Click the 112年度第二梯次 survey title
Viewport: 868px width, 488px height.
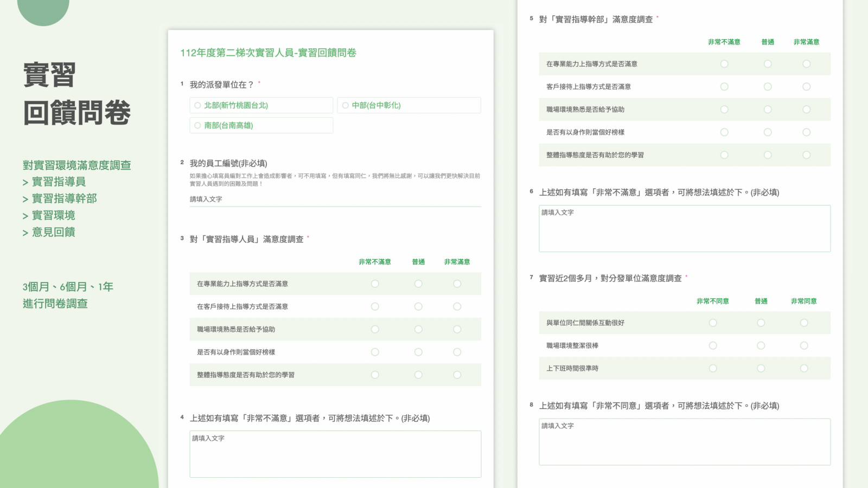(x=268, y=53)
